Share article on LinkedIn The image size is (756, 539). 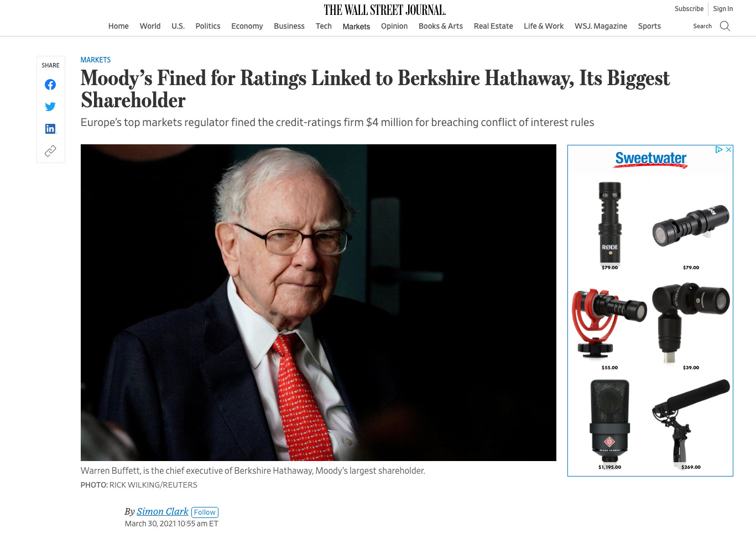[50, 129]
